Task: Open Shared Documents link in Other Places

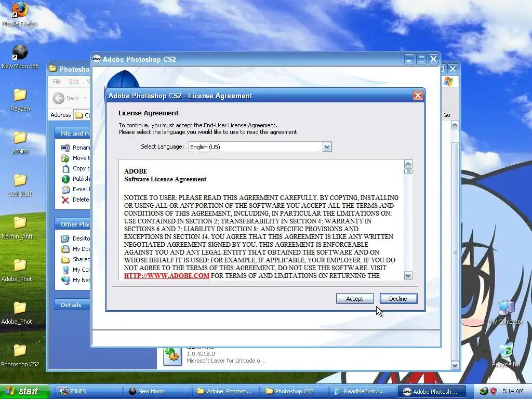Action: 76,259
